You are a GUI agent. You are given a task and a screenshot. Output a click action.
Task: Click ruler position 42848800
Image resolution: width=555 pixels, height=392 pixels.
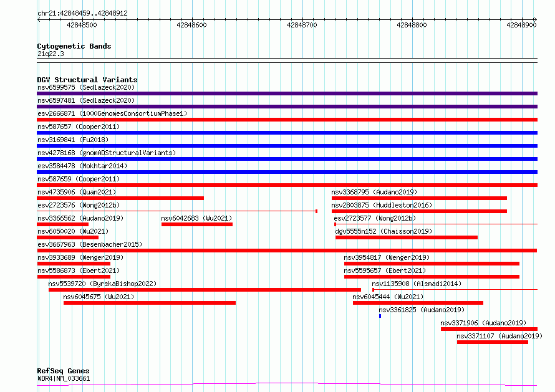click(x=412, y=25)
